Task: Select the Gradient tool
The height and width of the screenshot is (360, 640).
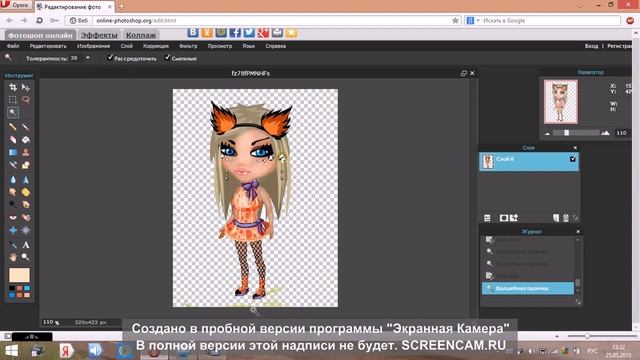Action: click(13, 152)
